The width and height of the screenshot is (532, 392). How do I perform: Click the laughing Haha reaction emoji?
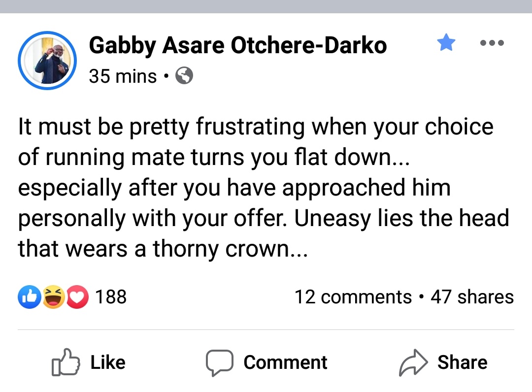coord(54,297)
